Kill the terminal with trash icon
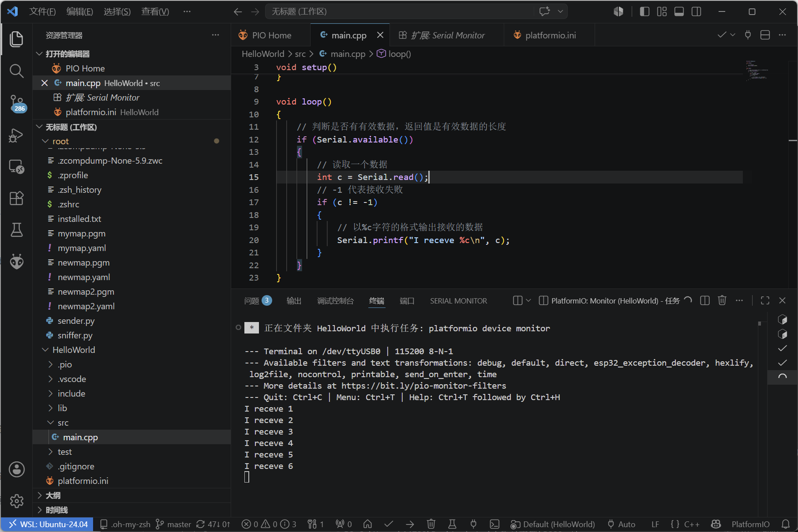 (722, 300)
